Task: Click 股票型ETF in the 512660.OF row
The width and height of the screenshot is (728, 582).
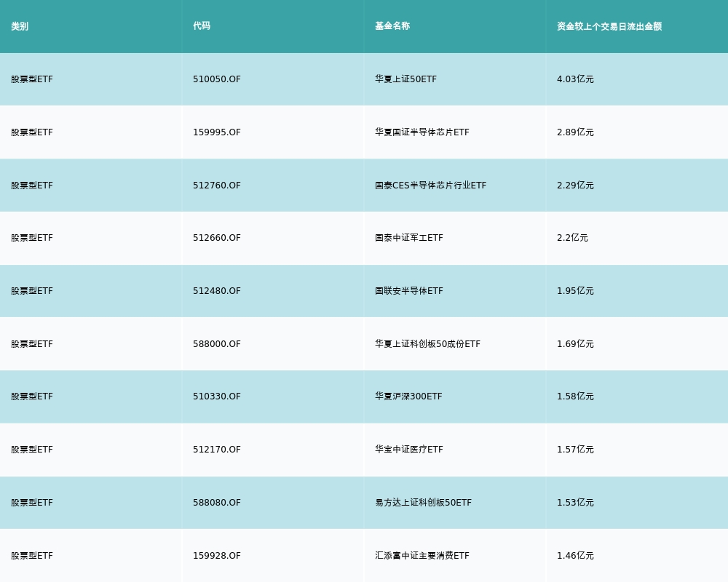Action: (32, 238)
